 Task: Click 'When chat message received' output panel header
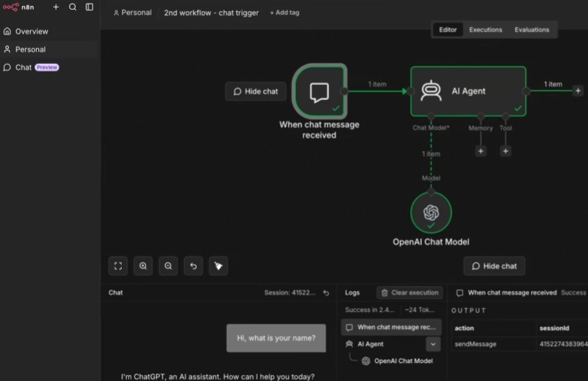[x=512, y=293]
